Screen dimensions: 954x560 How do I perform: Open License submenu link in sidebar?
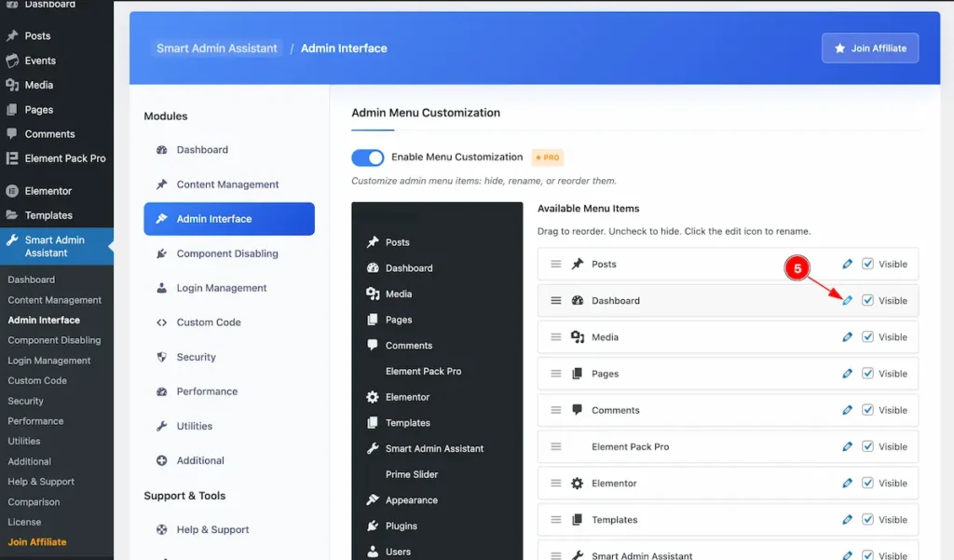[24, 522]
